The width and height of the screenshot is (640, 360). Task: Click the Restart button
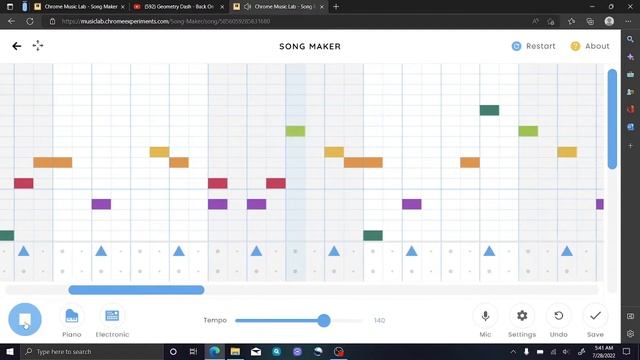(533, 46)
